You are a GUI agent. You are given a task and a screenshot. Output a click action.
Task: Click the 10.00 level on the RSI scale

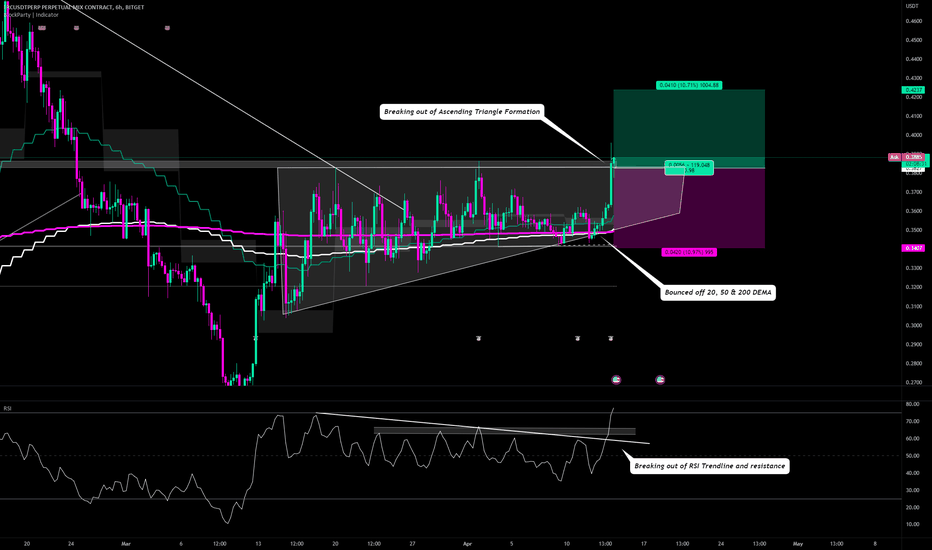pos(912,524)
